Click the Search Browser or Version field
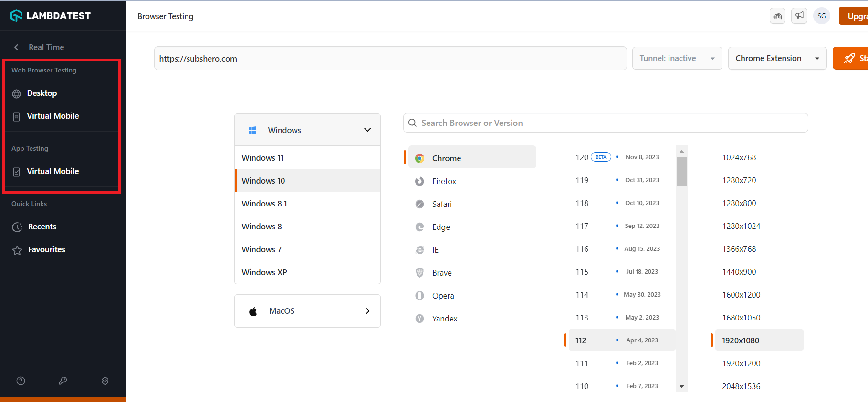 coord(606,123)
